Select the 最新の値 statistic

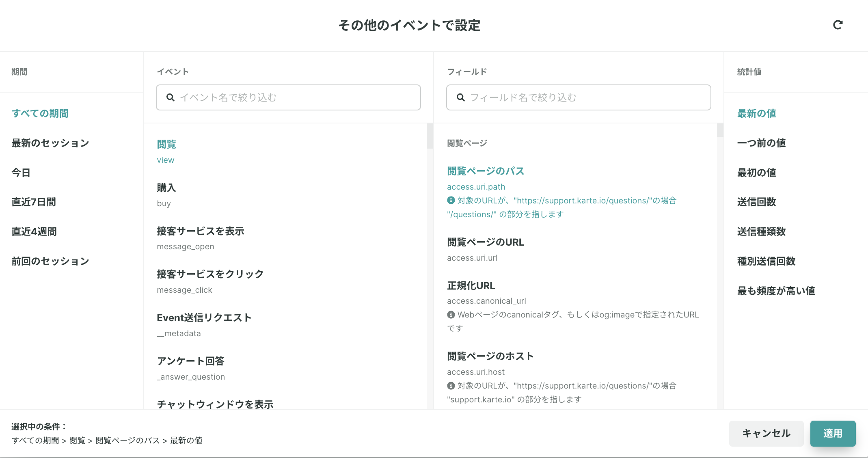(757, 113)
